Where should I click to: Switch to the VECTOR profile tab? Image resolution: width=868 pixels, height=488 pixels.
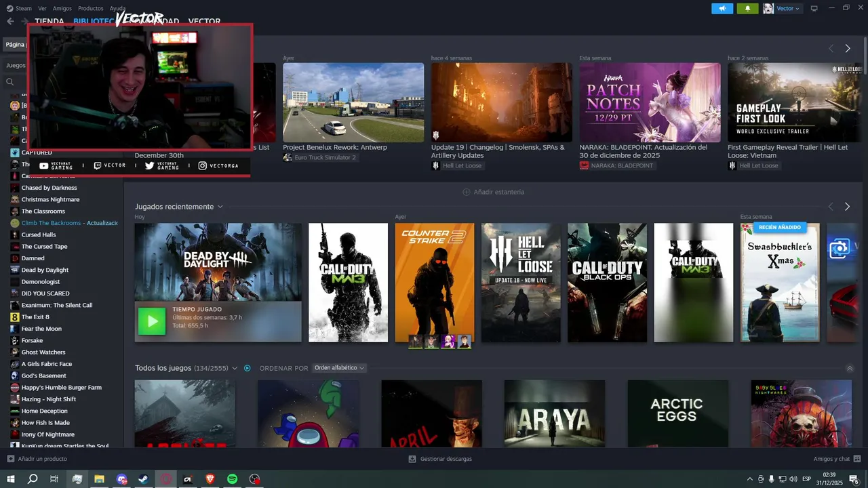[x=204, y=21]
